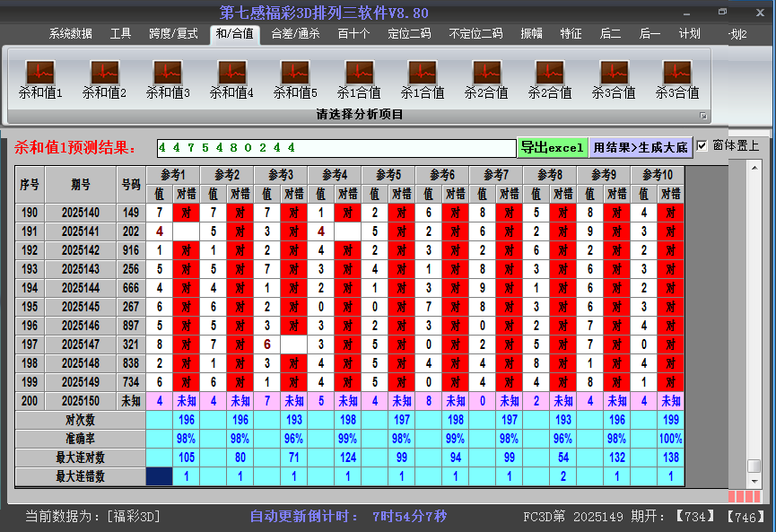Select the period cell 2025150
The width and height of the screenshot is (776, 532).
(x=81, y=401)
